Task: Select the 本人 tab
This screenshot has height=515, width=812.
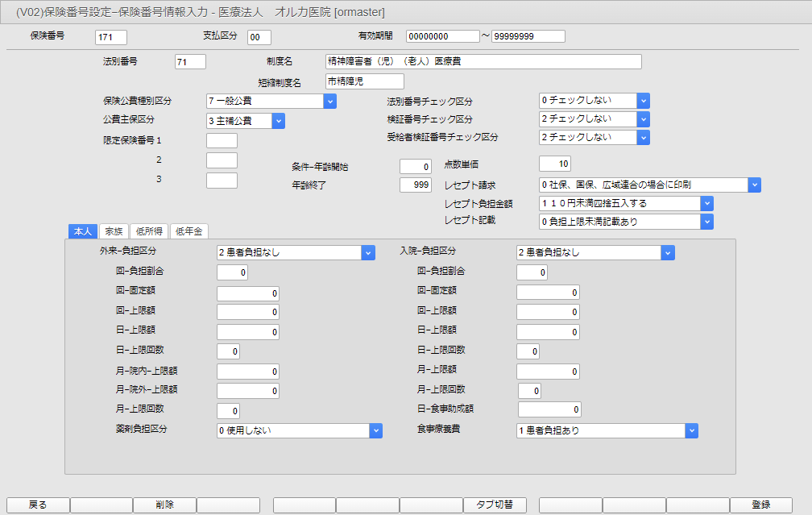Action: (82, 231)
